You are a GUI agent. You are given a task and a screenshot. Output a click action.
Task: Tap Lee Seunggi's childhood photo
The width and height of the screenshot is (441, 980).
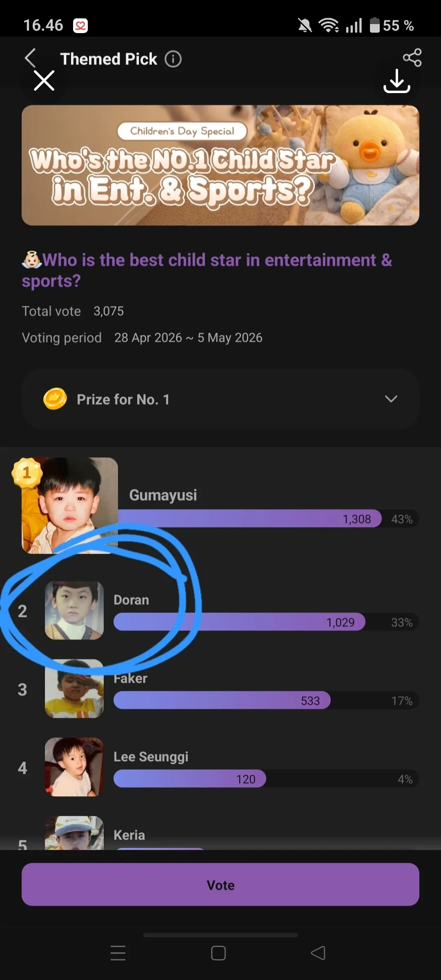coord(74,767)
